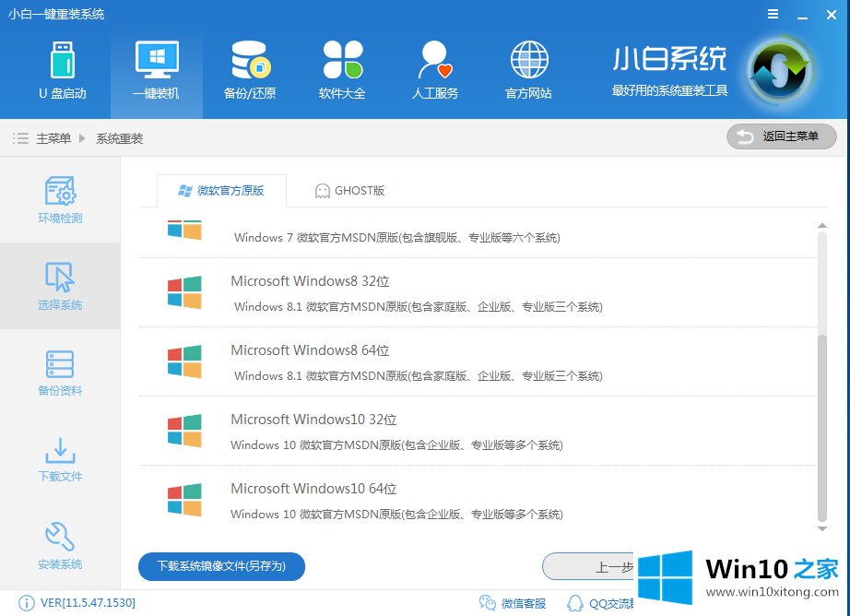
Task: Go to 环境检测 step in sidebar
Action: (60, 199)
